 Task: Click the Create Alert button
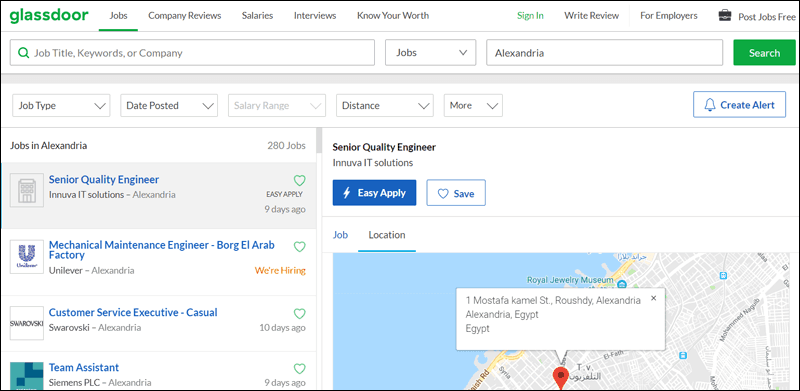coord(739,105)
